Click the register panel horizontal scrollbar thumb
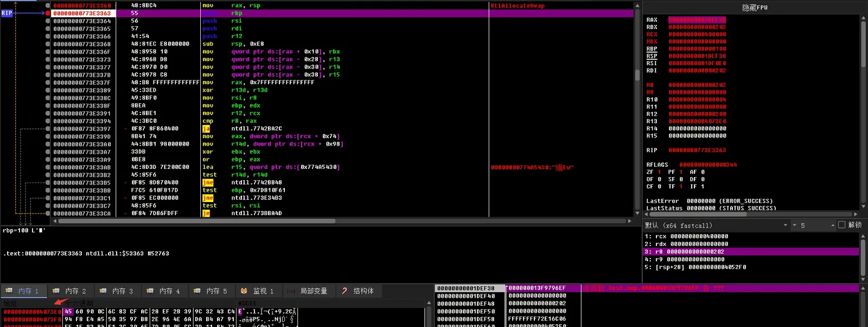The image size is (868, 327). pyautogui.click(x=698, y=214)
